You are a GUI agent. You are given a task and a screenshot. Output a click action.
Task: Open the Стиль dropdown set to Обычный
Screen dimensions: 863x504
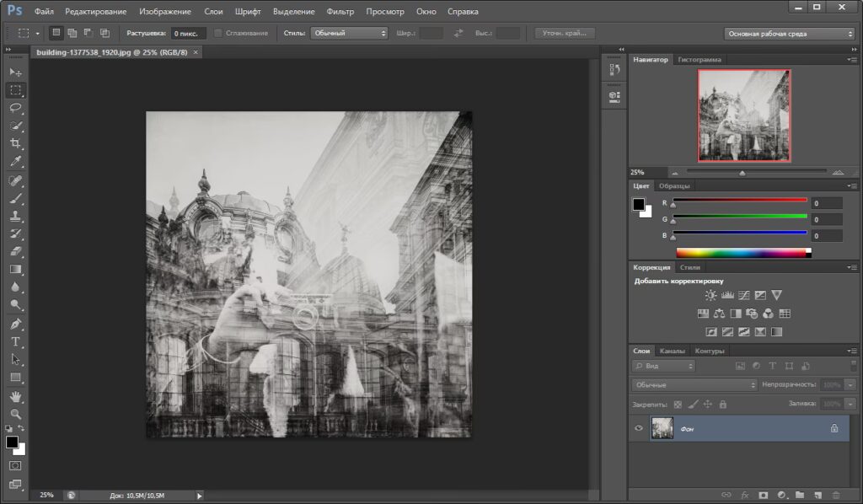point(348,34)
